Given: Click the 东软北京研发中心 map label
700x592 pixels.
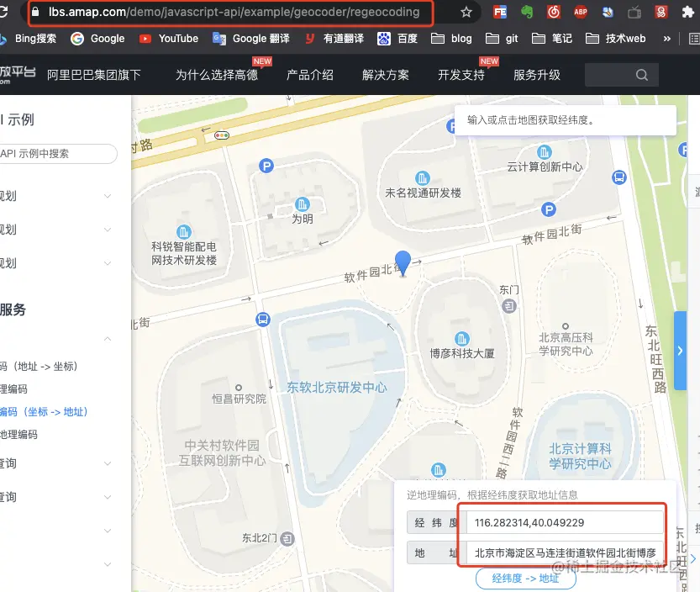Looking at the screenshot, I should coord(337,388).
